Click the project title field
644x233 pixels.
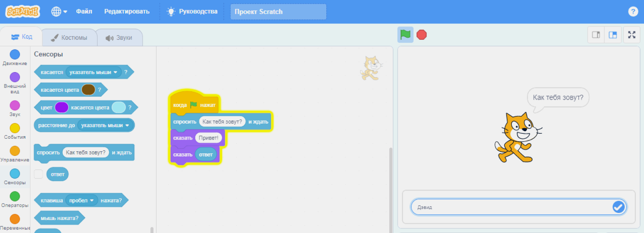point(278,12)
